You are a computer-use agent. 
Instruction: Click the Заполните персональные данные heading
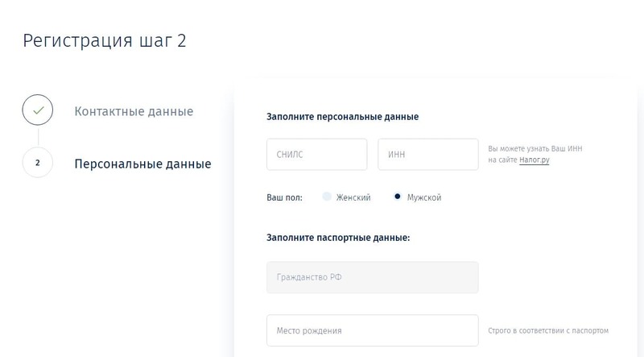click(x=342, y=117)
